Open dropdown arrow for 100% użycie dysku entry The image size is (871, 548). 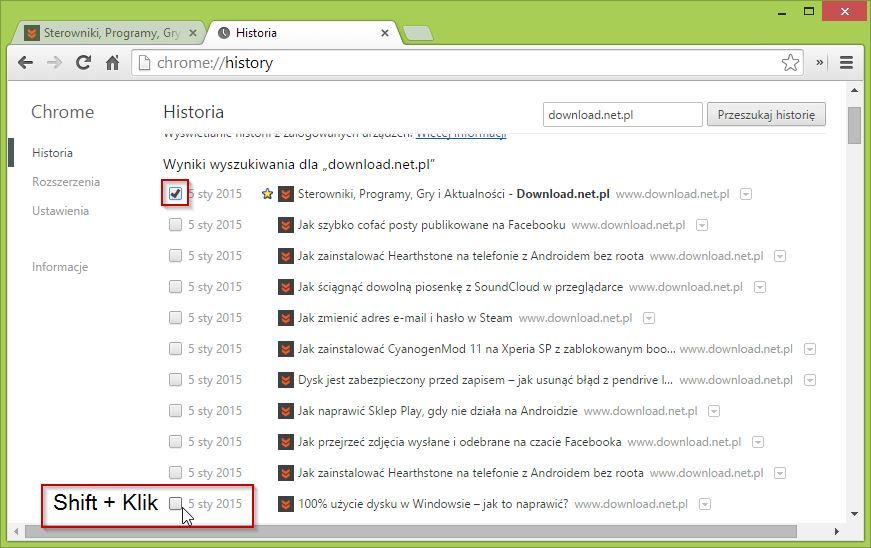pos(705,505)
